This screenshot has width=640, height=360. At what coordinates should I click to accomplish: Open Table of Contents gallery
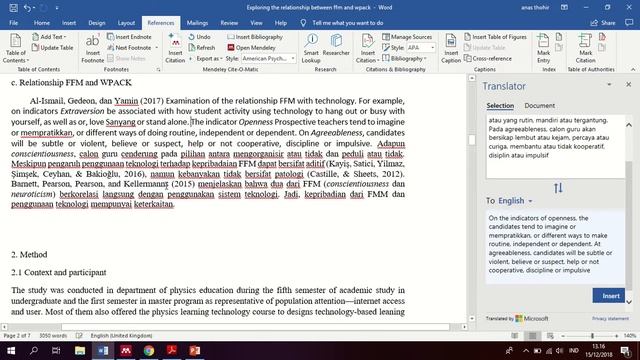(16, 48)
